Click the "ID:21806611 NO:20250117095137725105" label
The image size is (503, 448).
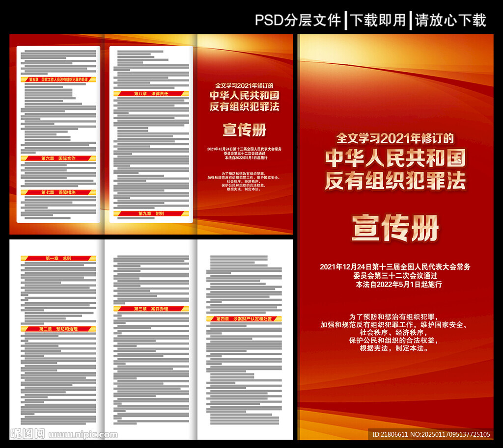click(x=431, y=434)
